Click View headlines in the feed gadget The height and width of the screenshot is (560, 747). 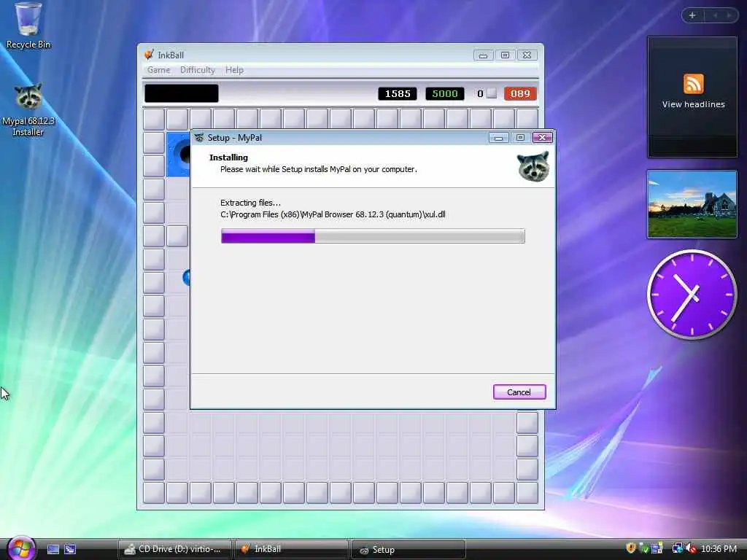[693, 104]
